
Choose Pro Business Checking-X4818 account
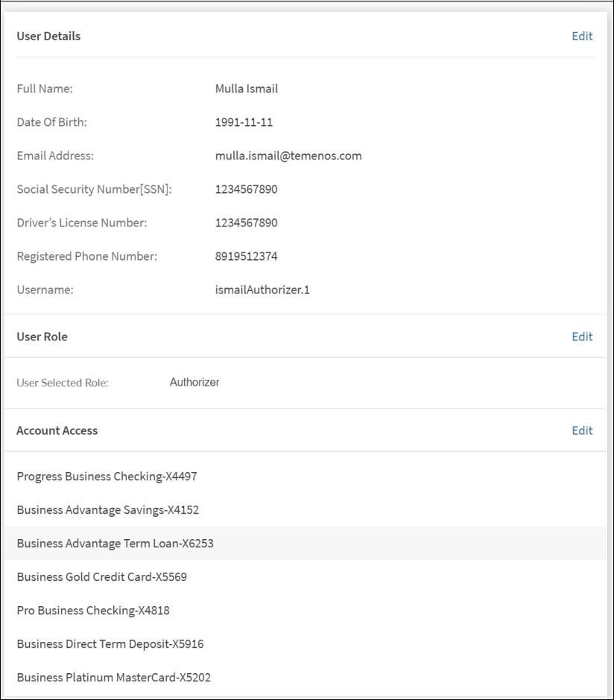tap(93, 611)
